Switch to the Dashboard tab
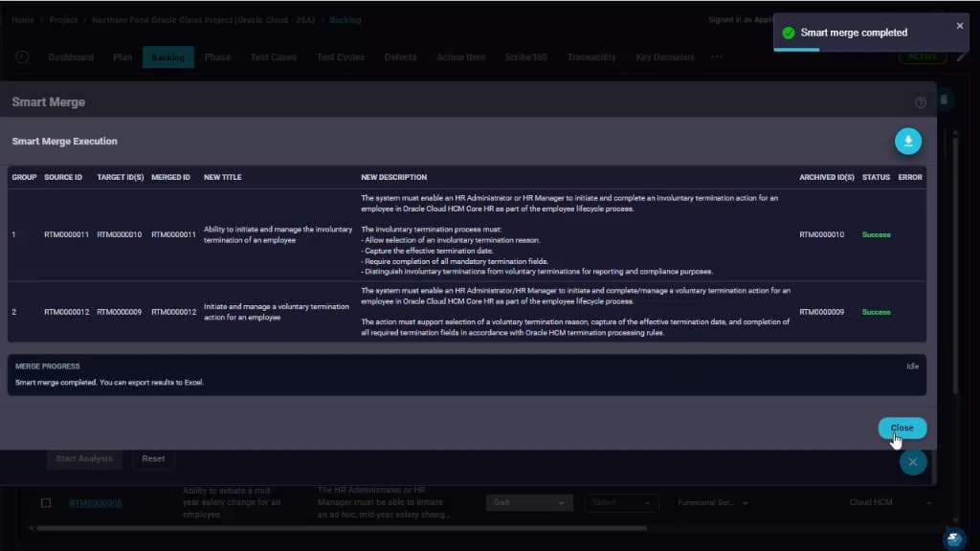This screenshot has height=551, width=980. point(71,56)
